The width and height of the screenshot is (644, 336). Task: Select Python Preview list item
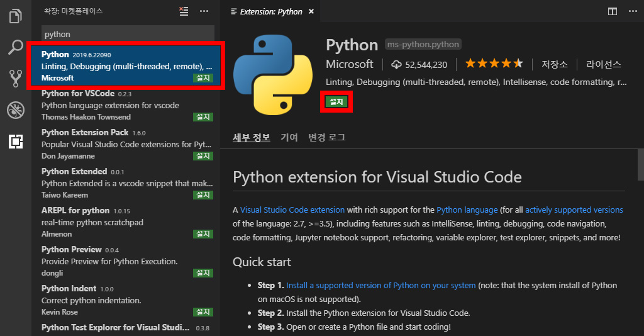(x=126, y=262)
